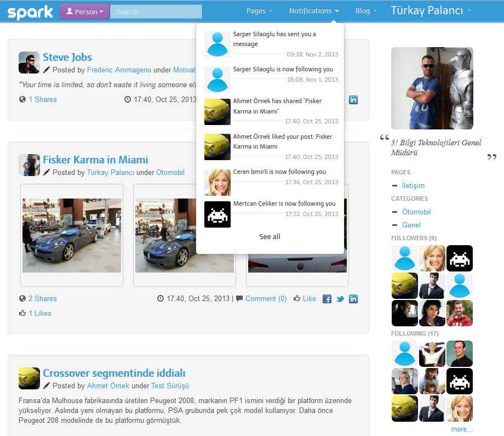Open Ceren İzmirli following notification
This screenshot has width=504, height=436.
click(x=271, y=182)
